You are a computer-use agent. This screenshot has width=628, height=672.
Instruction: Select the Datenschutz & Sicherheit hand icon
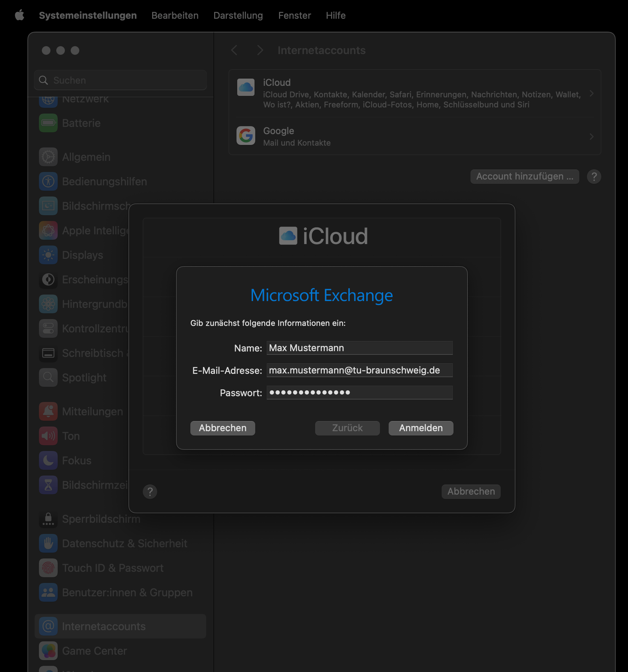click(x=48, y=543)
